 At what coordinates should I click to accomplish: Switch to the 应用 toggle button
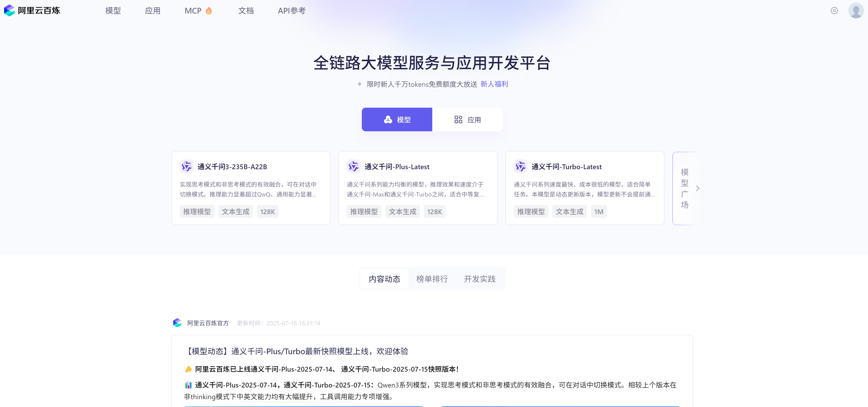pyautogui.click(x=467, y=120)
